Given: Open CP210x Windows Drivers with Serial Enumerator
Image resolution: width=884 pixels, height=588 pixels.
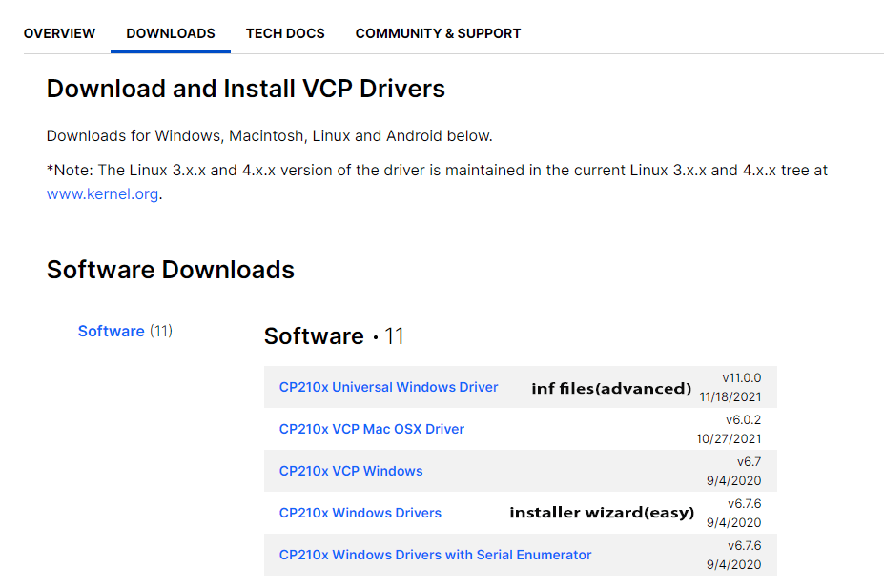Looking at the screenshot, I should 435,555.
